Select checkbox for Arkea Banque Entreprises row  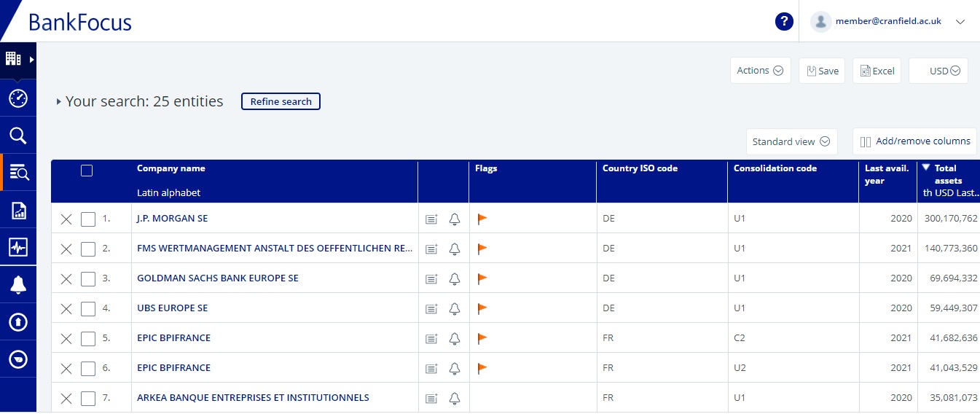pos(88,399)
